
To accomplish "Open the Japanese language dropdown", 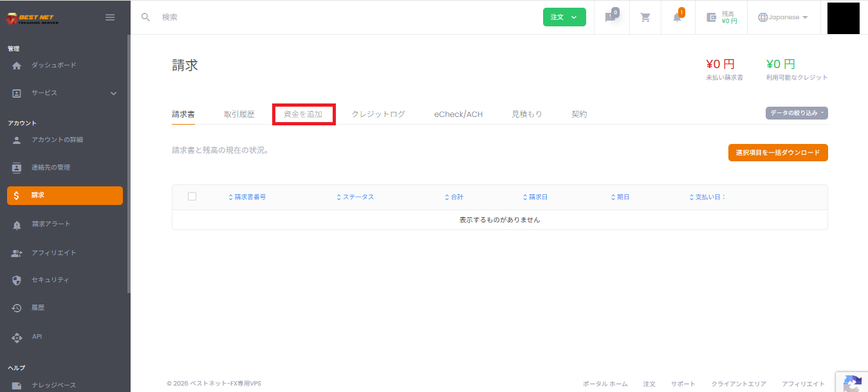I will (782, 17).
